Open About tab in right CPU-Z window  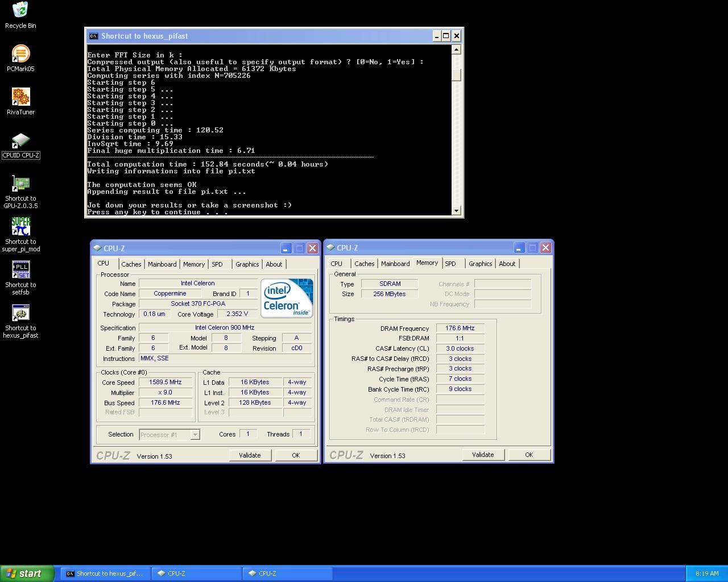click(x=507, y=264)
